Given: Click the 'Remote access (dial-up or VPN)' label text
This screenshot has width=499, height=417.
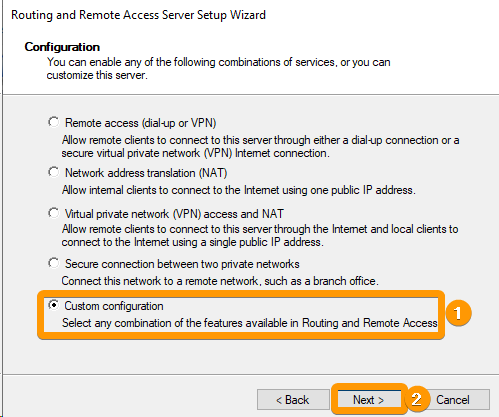Looking at the screenshot, I should (141, 123).
